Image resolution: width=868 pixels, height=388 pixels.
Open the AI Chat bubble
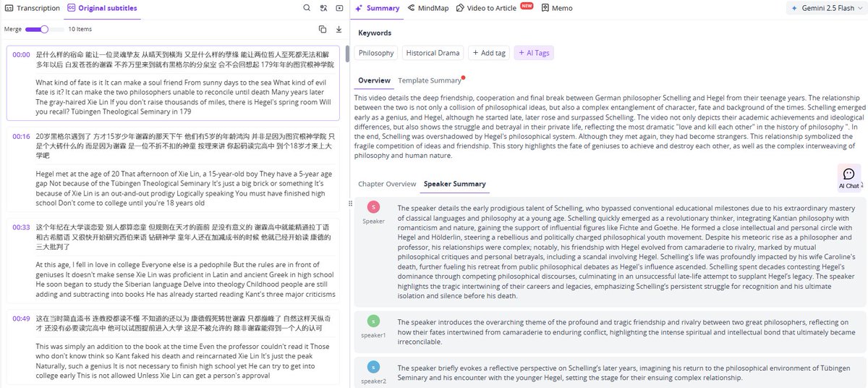coord(849,177)
